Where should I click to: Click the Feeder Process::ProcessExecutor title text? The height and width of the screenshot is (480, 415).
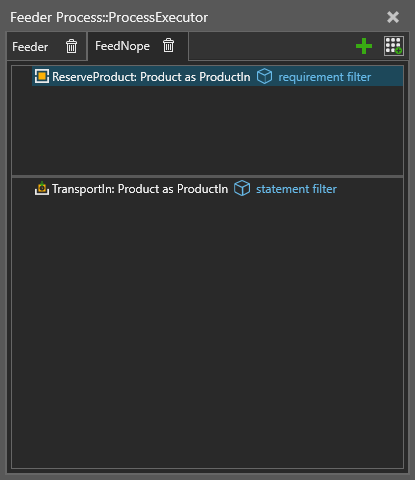109,17
